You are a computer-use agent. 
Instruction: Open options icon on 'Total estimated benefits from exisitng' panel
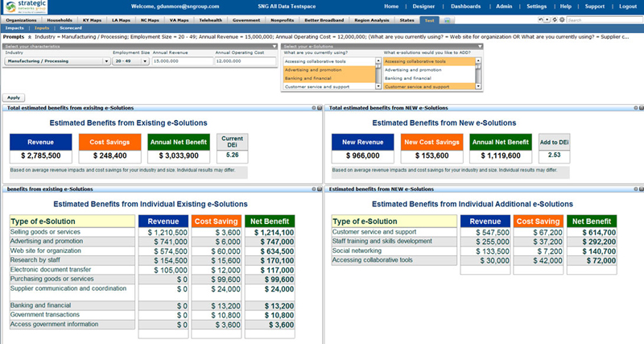(x=314, y=108)
